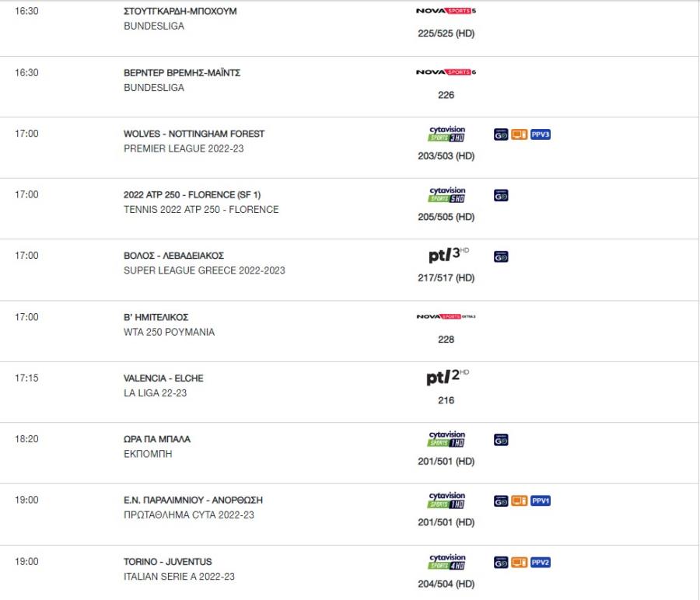
Task: Click the Nova Sports 6 channel logo
Action: 446,72
